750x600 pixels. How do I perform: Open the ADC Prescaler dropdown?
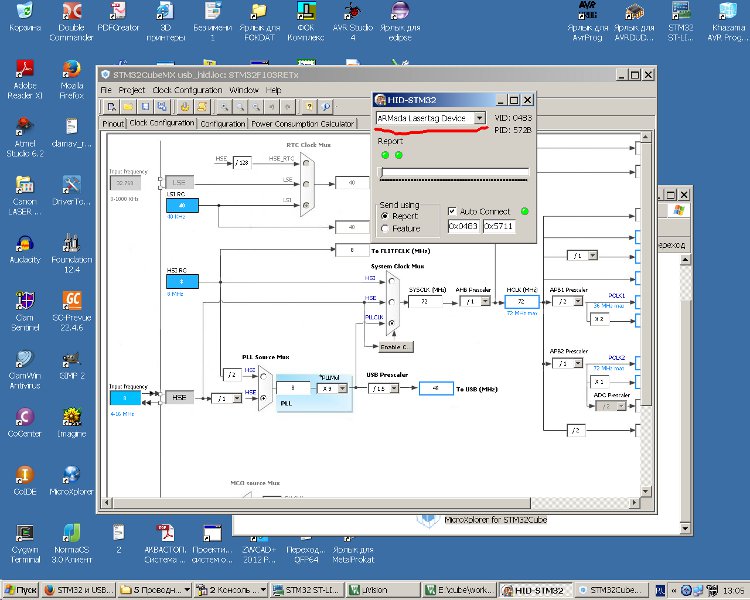point(621,406)
